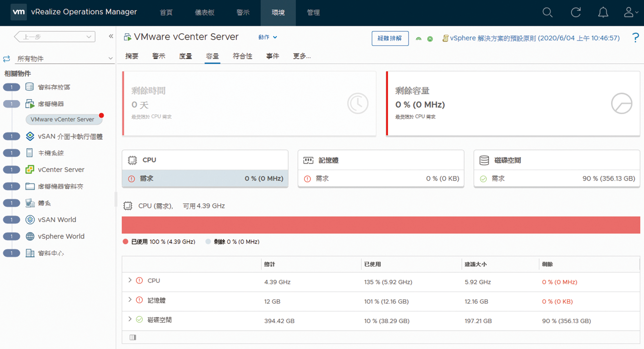Screen dimensions: 644x349
Task: Switch to the 符合性 tab
Action: click(242, 56)
